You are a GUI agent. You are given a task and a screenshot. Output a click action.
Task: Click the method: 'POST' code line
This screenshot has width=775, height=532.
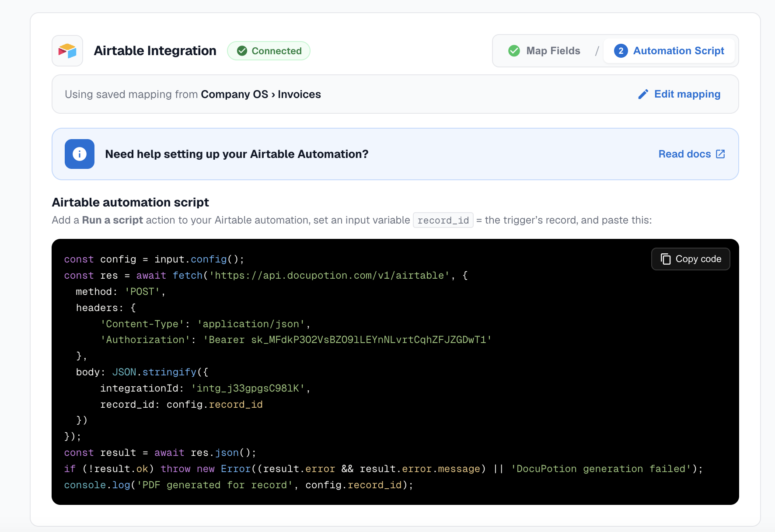120,291
